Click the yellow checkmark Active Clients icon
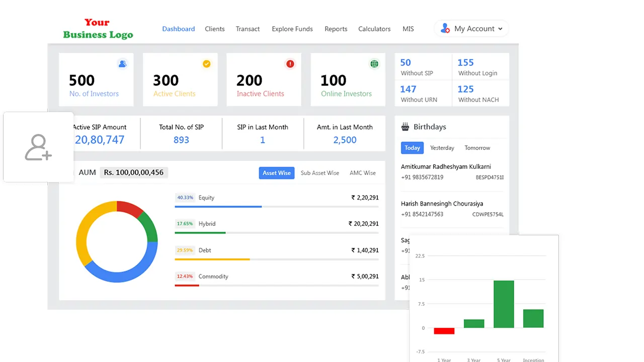The width and height of the screenshot is (644, 362). (206, 64)
